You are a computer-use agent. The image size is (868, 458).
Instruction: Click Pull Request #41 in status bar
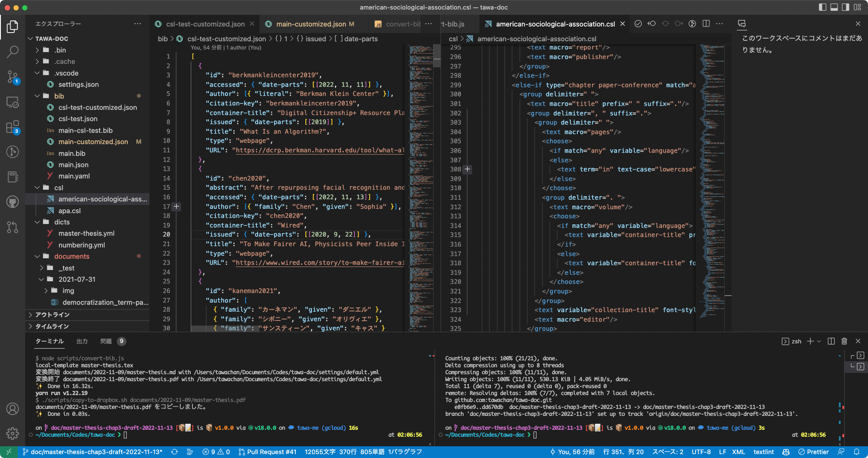[267, 452]
